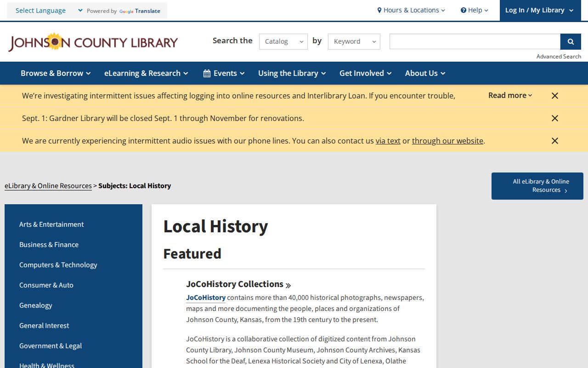
Task: Click the 'Local History' page heading
Action: [215, 226]
